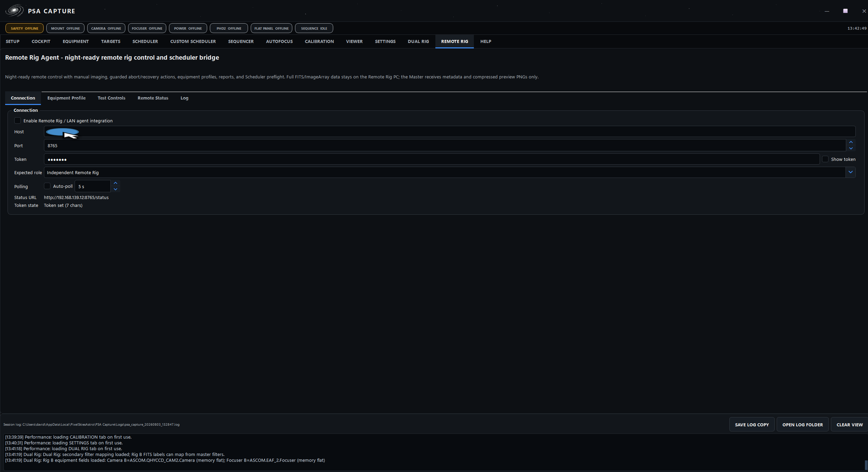Expand the Expected role dropdown
The width and height of the screenshot is (868, 472).
pyautogui.click(x=850, y=172)
